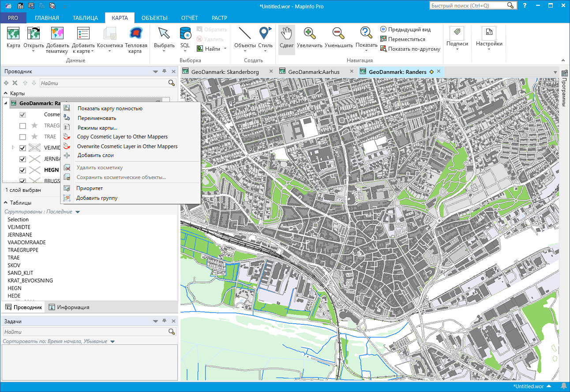Select the KRAT_BEVOKSNING table in list
This screenshot has width=570, height=392.
(30, 280)
